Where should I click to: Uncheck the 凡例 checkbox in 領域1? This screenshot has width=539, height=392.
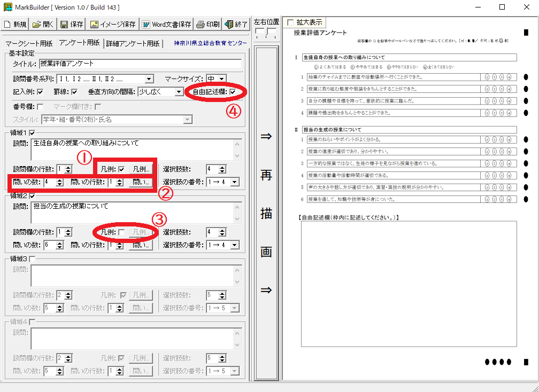coord(121,169)
